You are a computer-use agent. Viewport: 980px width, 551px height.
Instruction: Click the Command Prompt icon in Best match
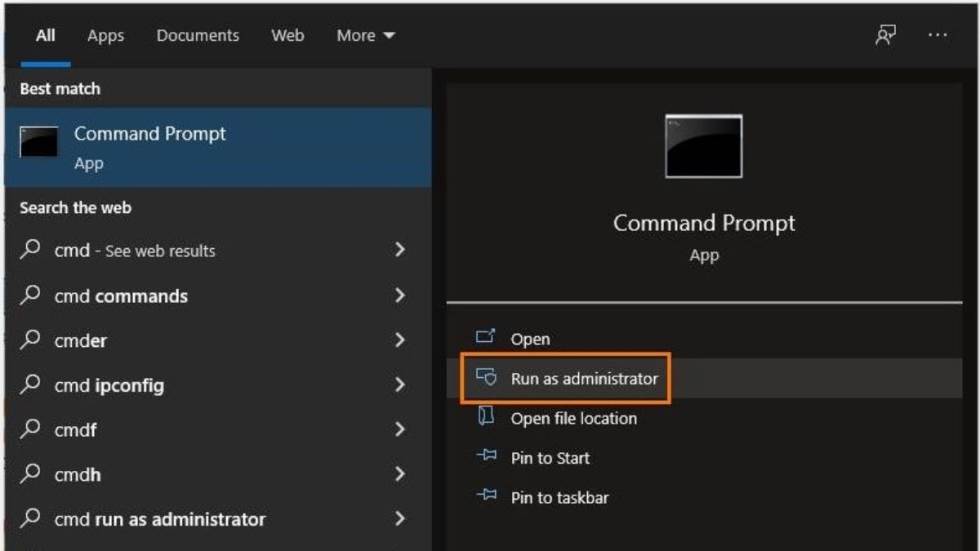(39, 142)
